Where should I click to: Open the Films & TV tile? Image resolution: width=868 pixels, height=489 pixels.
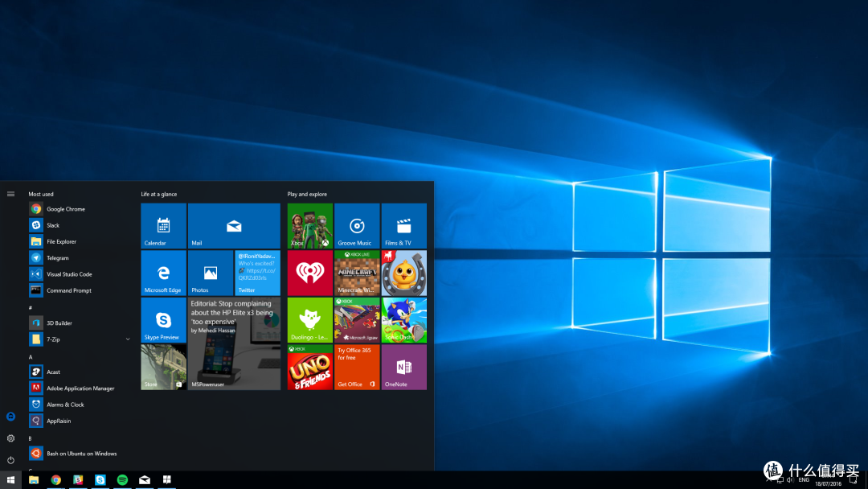tap(404, 225)
